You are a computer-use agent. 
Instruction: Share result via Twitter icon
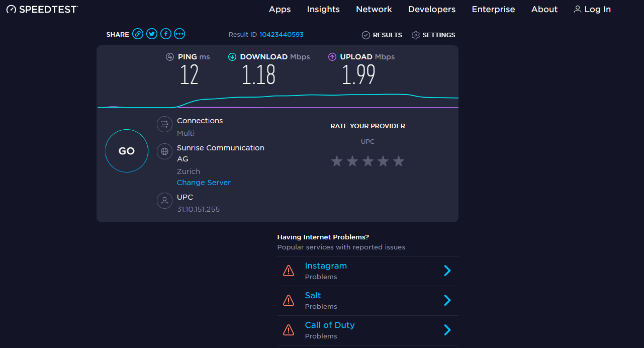(152, 34)
